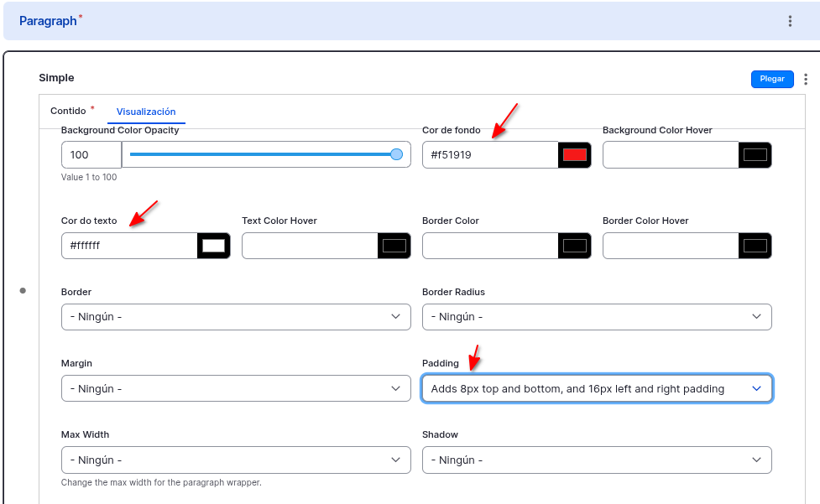820x504 pixels.
Task: Open the red Cor de fondo color swatch
Action: [575, 154]
